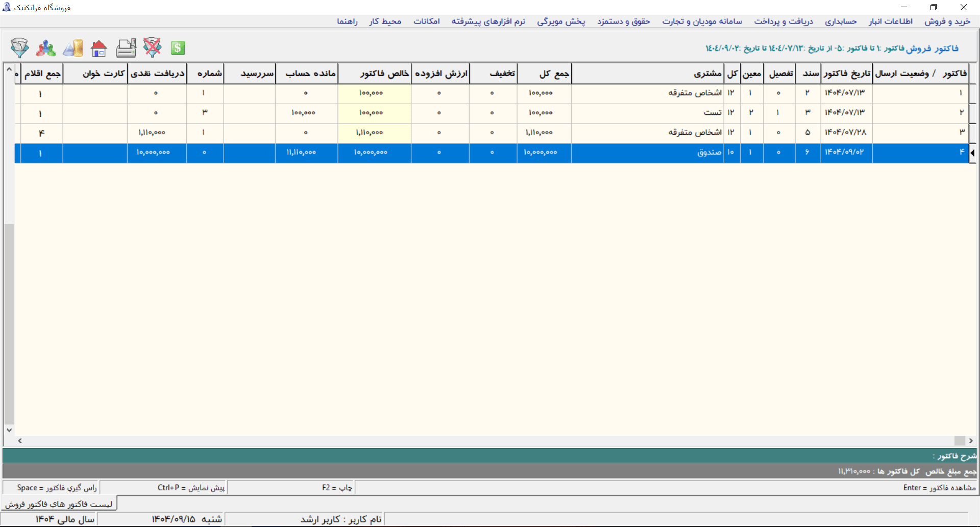Click the green dollar sign icon

pos(178,48)
